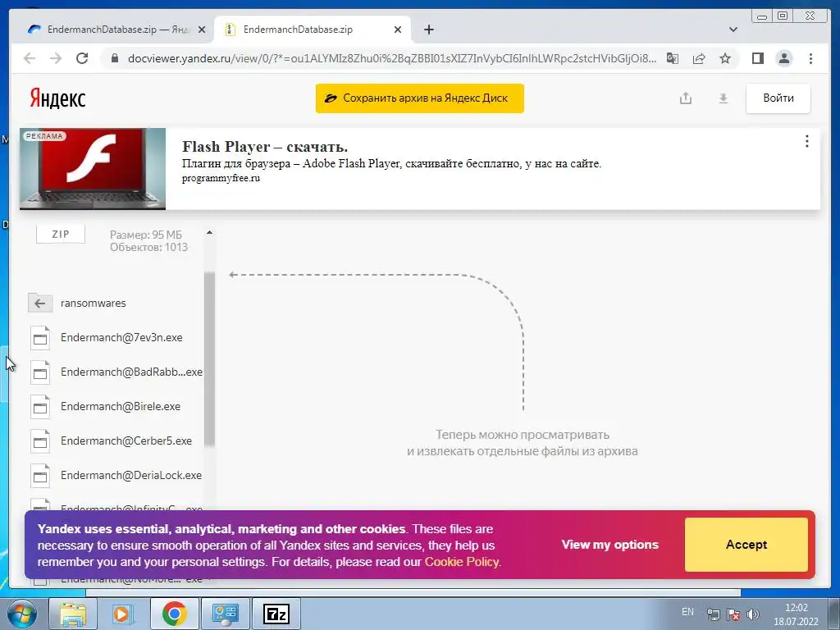840x630 pixels.
Task: Click the address bar URL field
Action: (391, 58)
